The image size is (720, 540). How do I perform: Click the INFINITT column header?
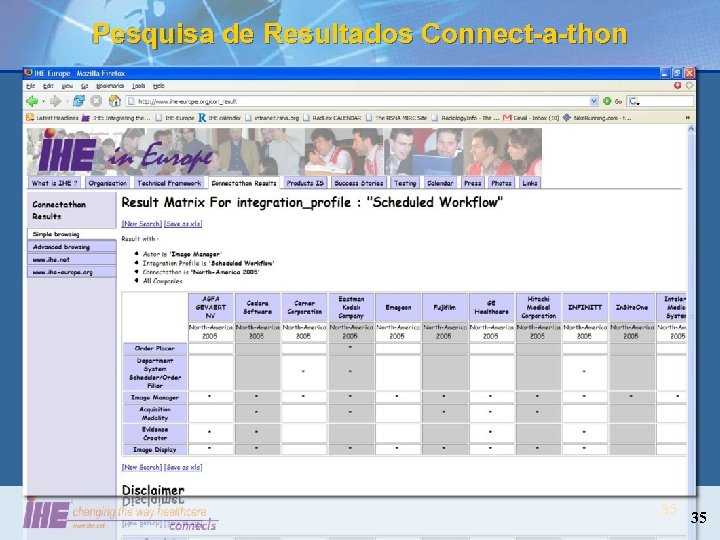point(585,307)
